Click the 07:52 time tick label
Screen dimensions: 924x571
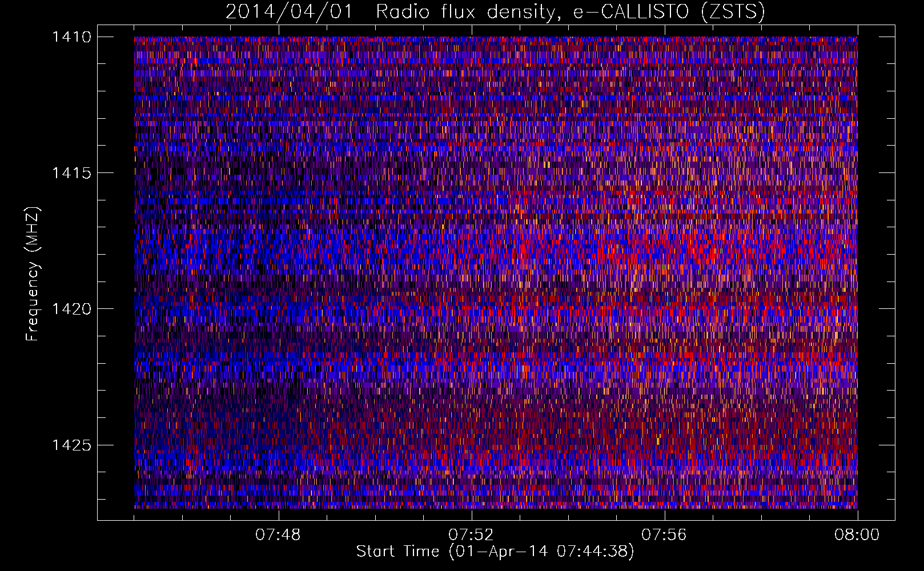coord(471,535)
